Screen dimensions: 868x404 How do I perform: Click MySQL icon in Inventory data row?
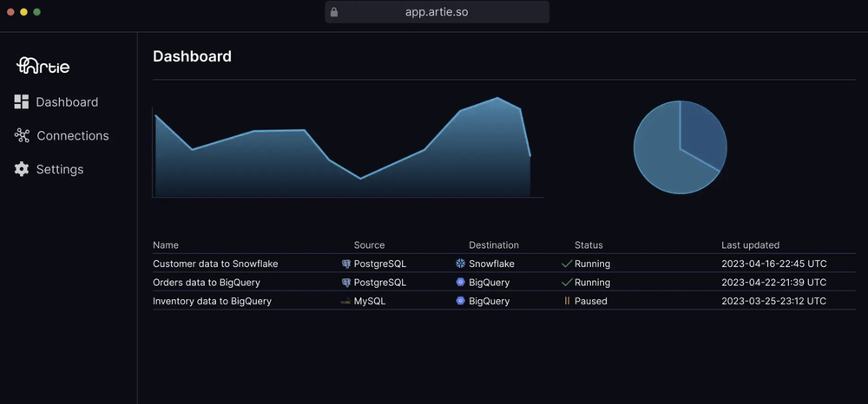pos(345,301)
